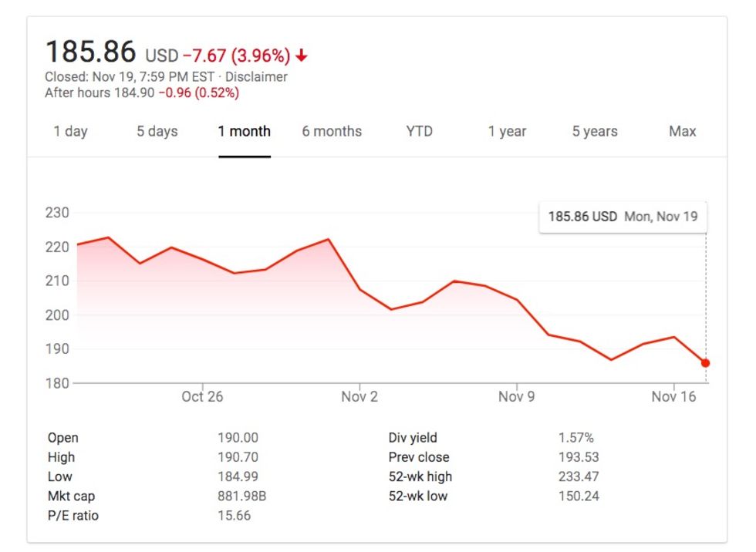Click the Mkt cap value 881.98B

coord(241,496)
